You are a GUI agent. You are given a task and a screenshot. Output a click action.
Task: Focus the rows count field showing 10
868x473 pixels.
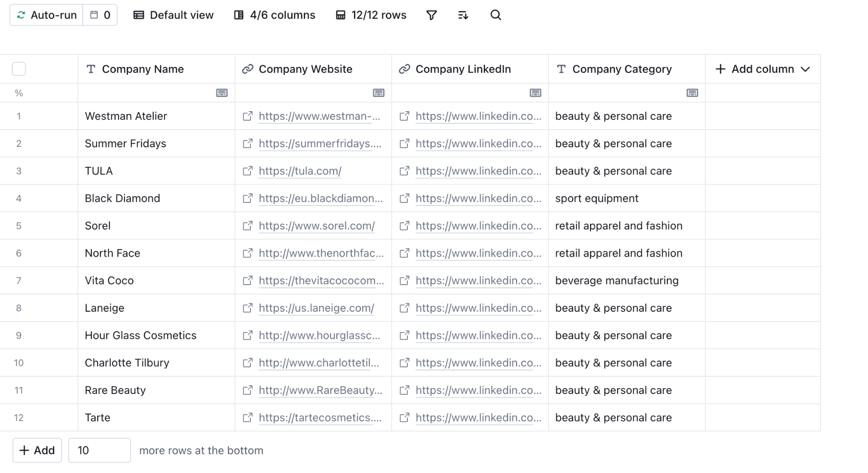click(x=99, y=450)
